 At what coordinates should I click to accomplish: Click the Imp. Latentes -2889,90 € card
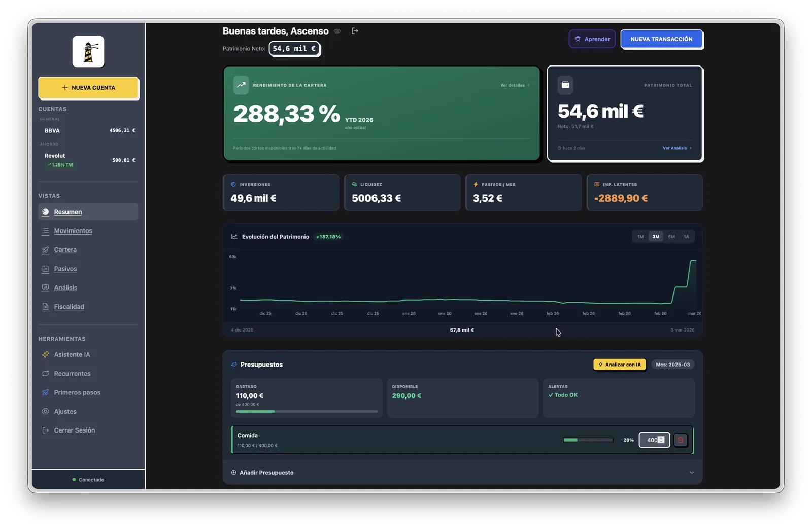[645, 192]
